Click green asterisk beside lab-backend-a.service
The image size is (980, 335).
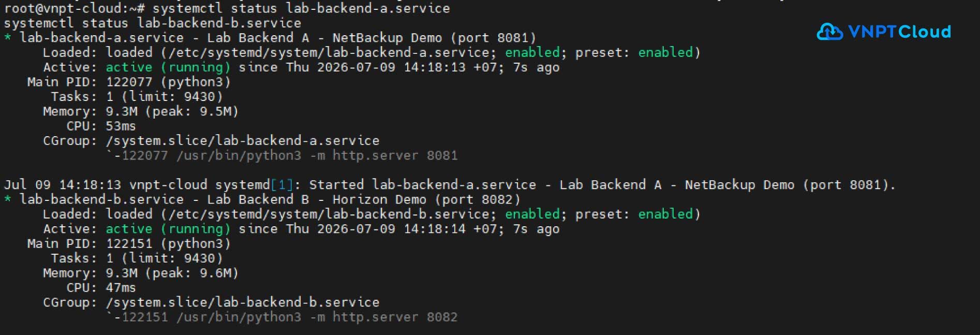8,37
